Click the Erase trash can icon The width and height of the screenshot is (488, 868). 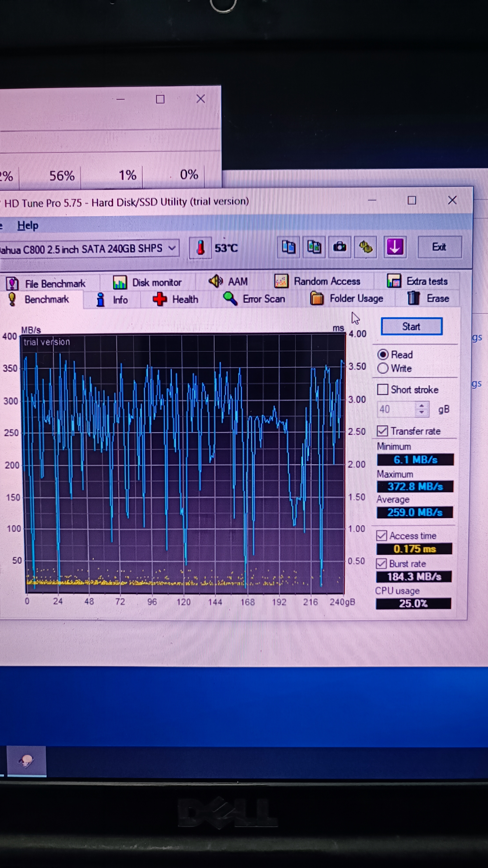pos(414,298)
